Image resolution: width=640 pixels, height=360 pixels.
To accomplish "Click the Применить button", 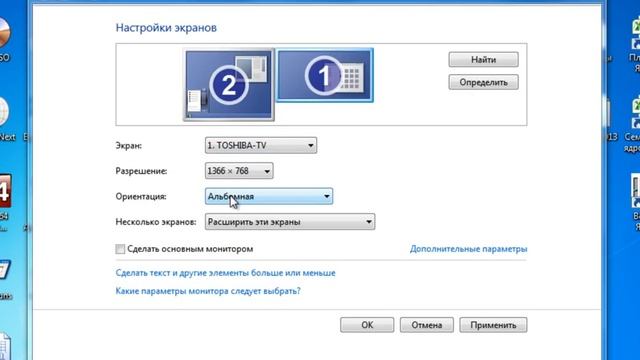I will [493, 325].
